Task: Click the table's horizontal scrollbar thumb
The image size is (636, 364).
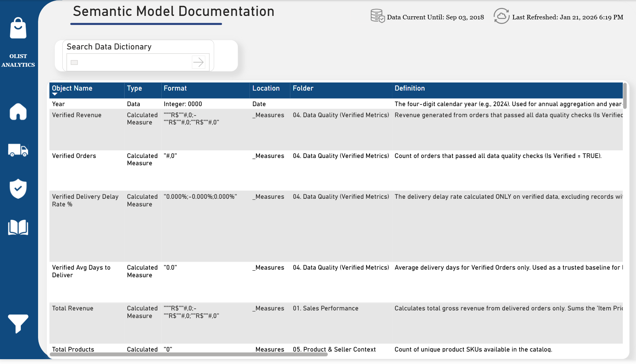Action: [189, 354]
